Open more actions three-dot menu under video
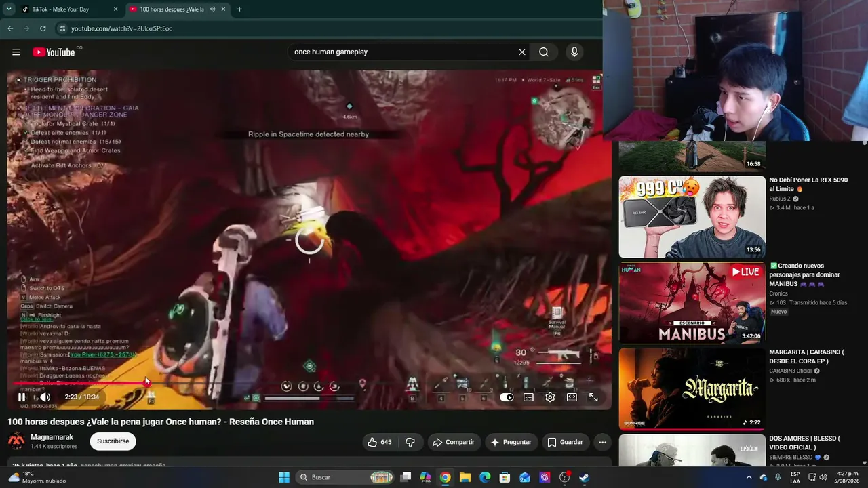The width and height of the screenshot is (868, 488). [x=602, y=442]
